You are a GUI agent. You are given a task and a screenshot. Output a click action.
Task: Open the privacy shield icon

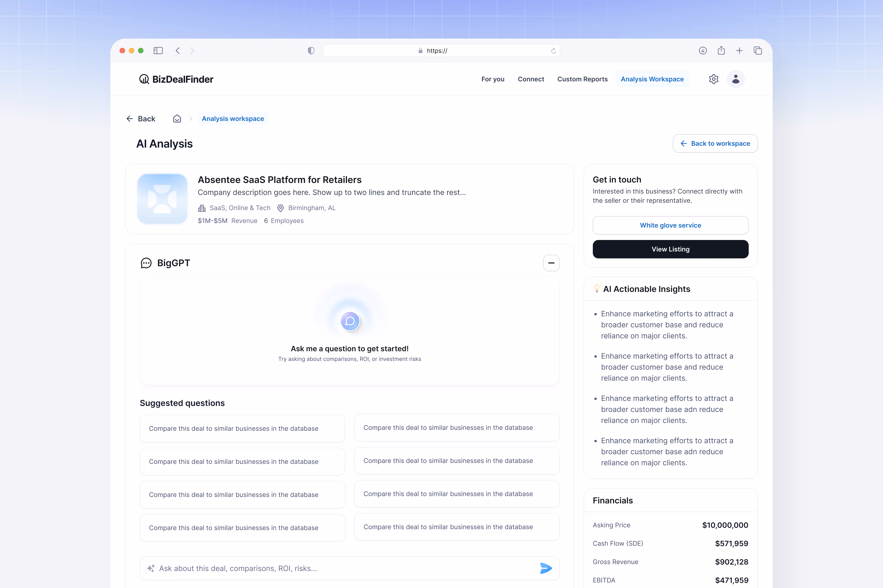(311, 51)
